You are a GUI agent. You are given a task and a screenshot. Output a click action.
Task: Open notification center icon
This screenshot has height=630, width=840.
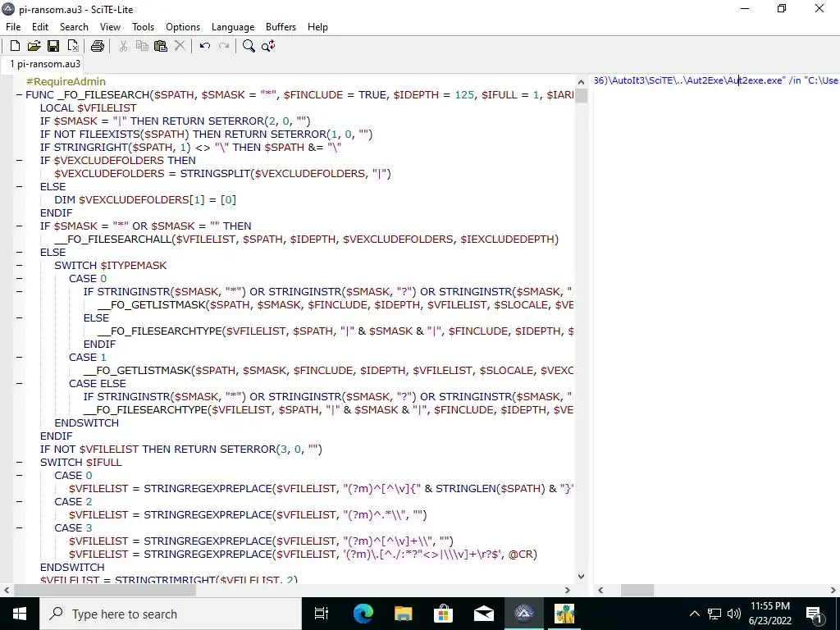tap(814, 614)
